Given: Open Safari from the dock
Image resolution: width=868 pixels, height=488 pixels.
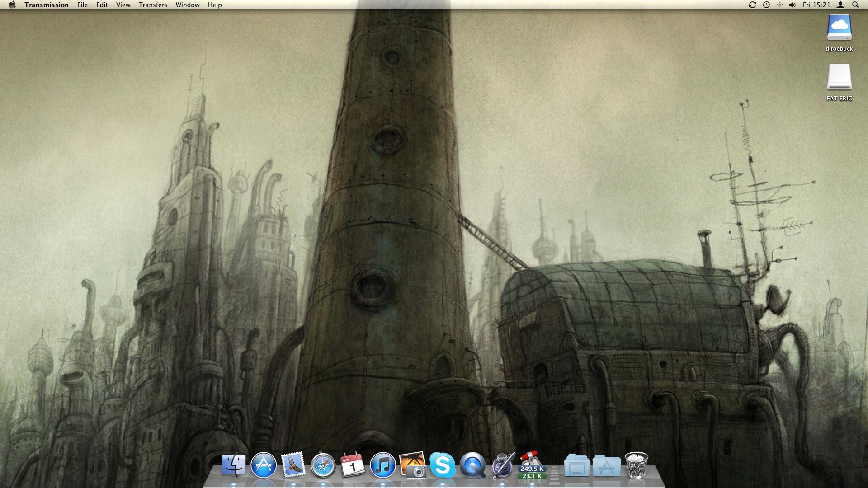Looking at the screenshot, I should point(323,465).
